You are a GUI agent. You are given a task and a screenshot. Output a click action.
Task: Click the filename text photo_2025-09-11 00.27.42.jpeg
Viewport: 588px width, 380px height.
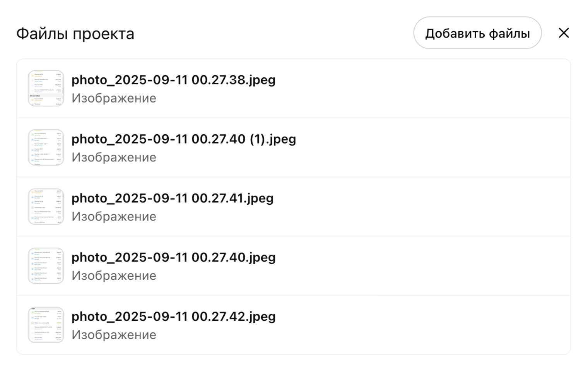point(173,317)
